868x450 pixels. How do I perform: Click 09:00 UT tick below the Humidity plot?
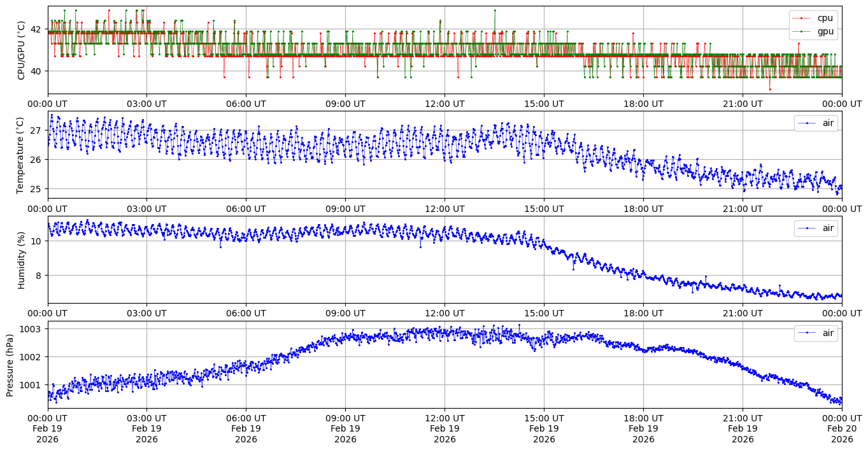point(345,313)
